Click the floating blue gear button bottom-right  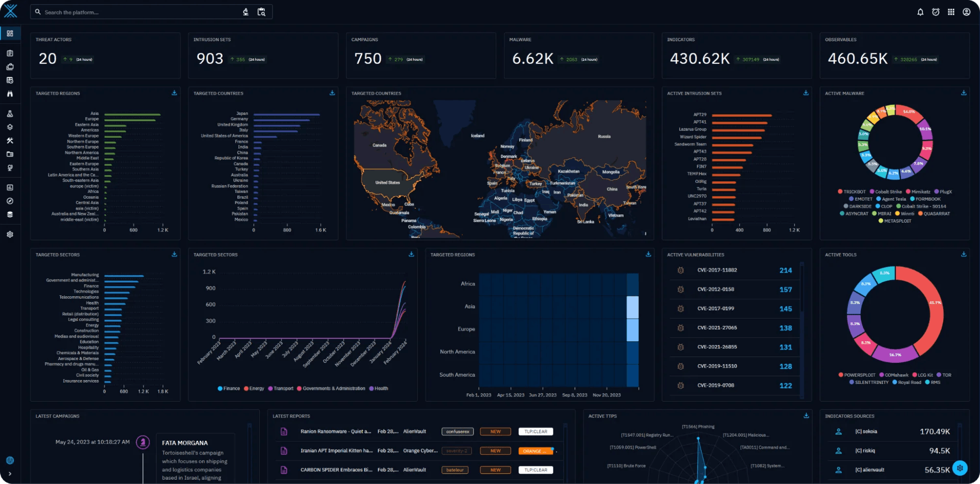pyautogui.click(x=960, y=468)
